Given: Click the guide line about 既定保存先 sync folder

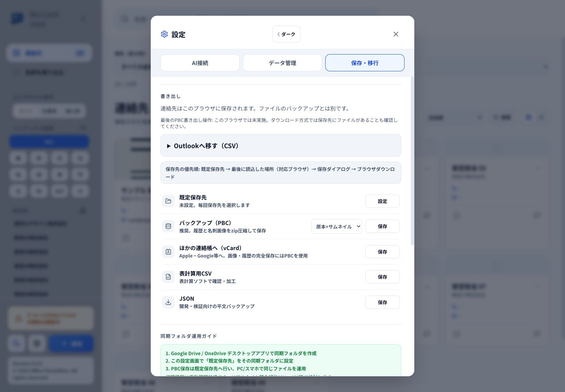Looking at the screenshot, I should point(230,361).
